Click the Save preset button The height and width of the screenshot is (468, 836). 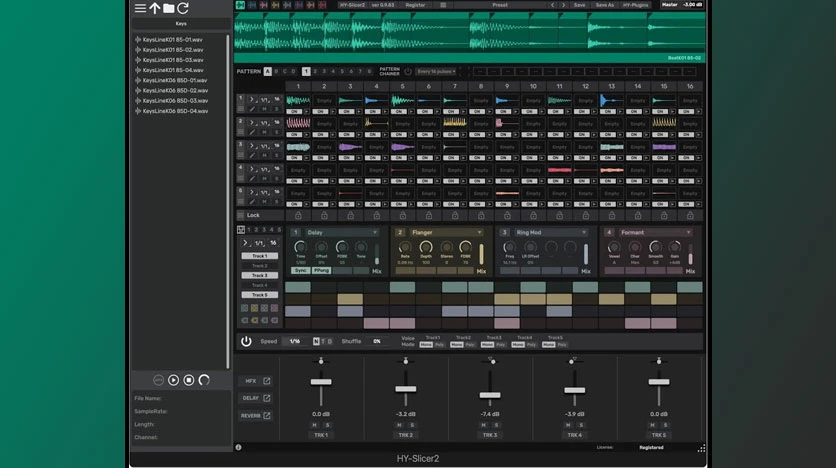580,5
